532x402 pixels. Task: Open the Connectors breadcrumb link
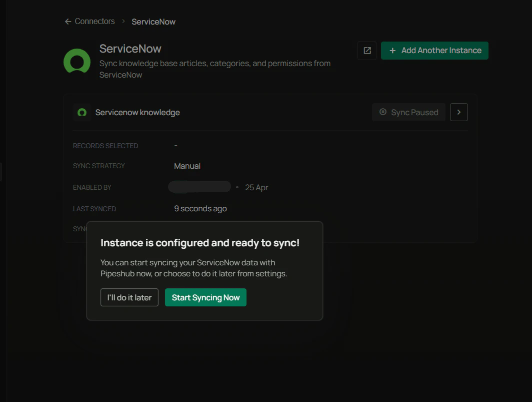point(94,22)
